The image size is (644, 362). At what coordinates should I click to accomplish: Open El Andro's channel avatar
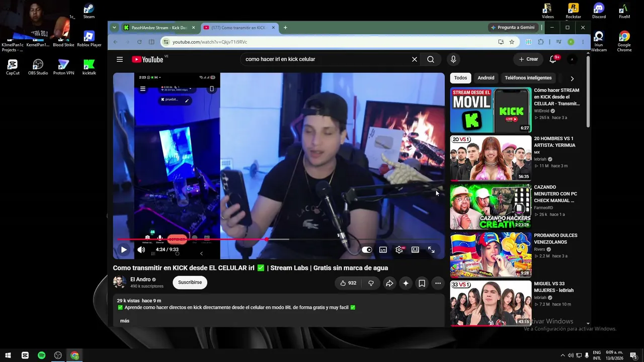click(119, 283)
